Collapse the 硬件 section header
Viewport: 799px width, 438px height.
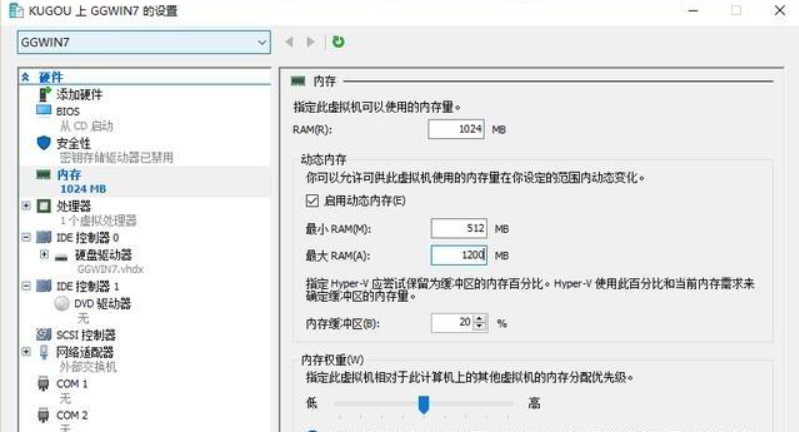click(25, 77)
